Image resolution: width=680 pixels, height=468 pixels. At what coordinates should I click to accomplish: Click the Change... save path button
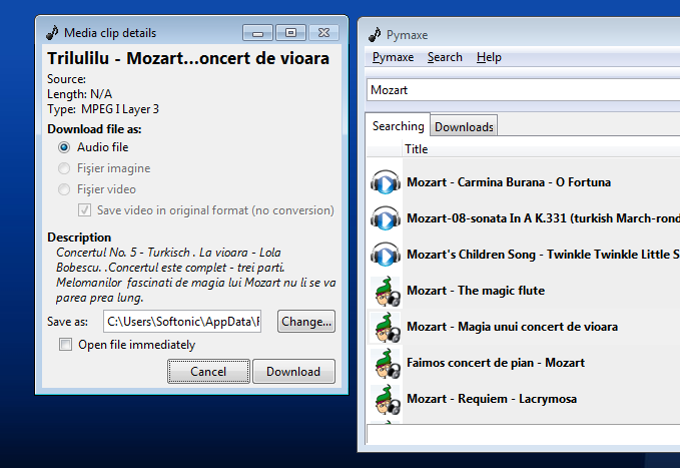pos(306,322)
